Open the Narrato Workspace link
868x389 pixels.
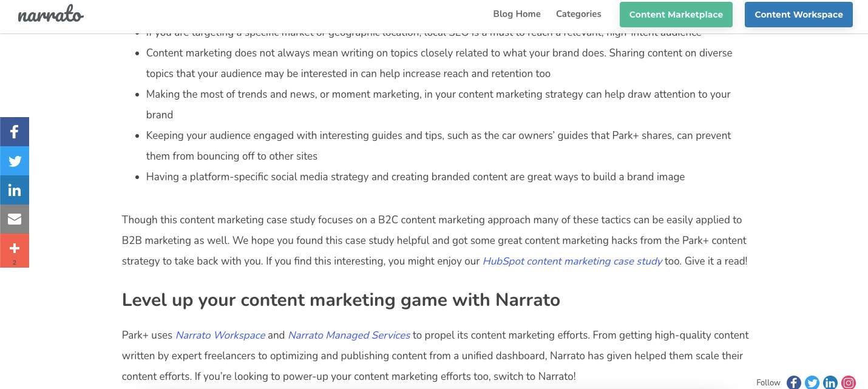pyautogui.click(x=220, y=335)
